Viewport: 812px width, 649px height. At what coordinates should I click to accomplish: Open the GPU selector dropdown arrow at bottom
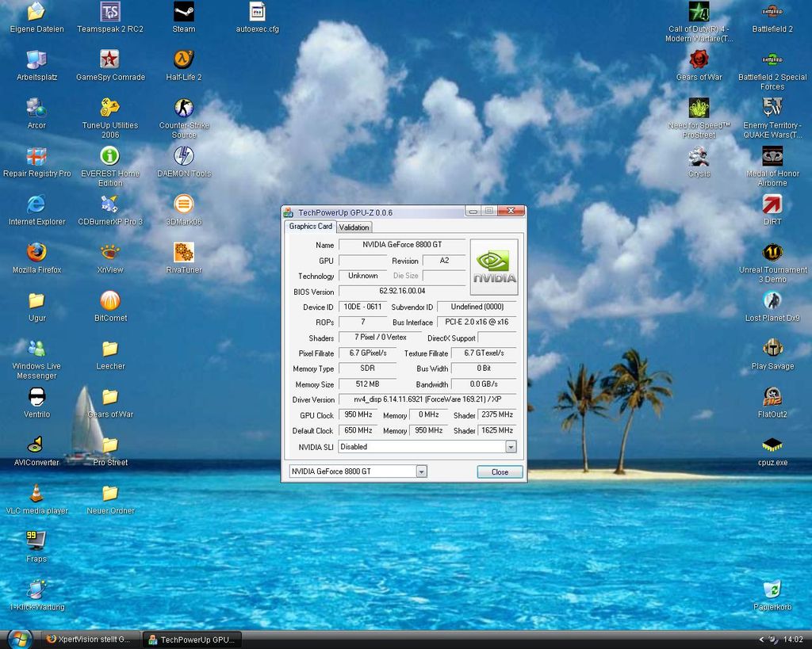pos(422,471)
